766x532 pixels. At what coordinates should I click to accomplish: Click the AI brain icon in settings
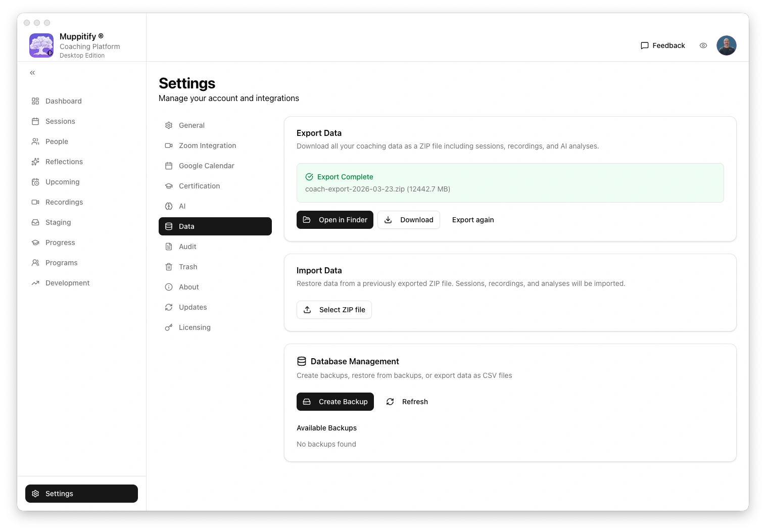(169, 206)
